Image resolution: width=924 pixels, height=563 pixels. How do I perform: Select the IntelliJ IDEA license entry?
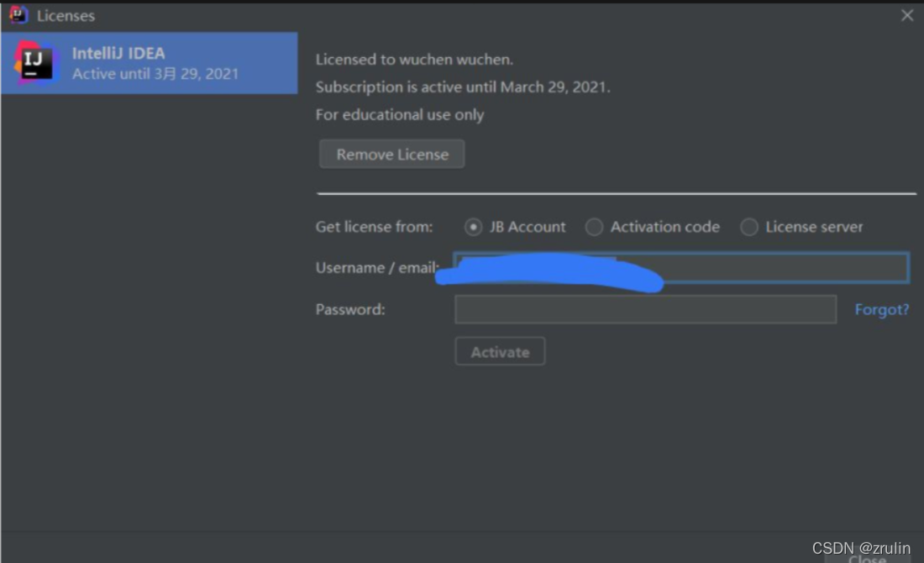pyautogui.click(x=149, y=63)
